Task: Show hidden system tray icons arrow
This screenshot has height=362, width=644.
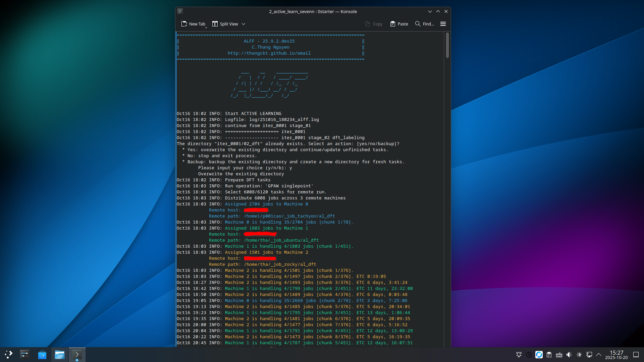Action: coord(599,354)
